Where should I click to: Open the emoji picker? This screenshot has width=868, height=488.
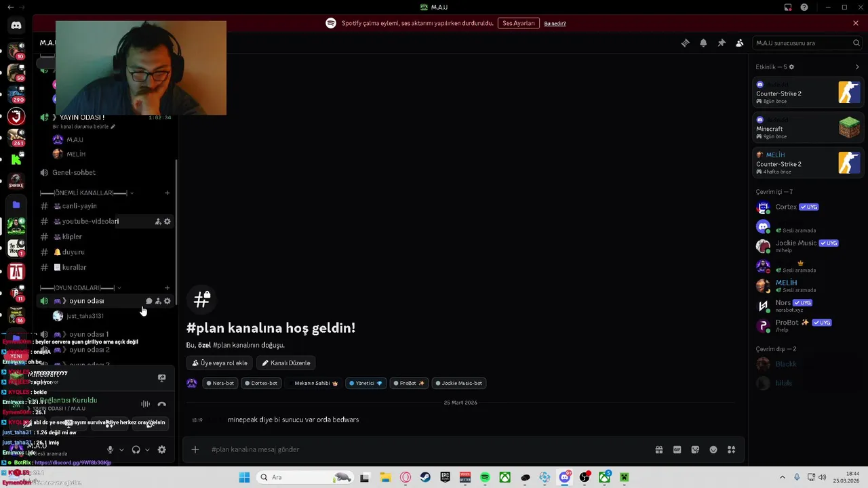tap(713, 449)
